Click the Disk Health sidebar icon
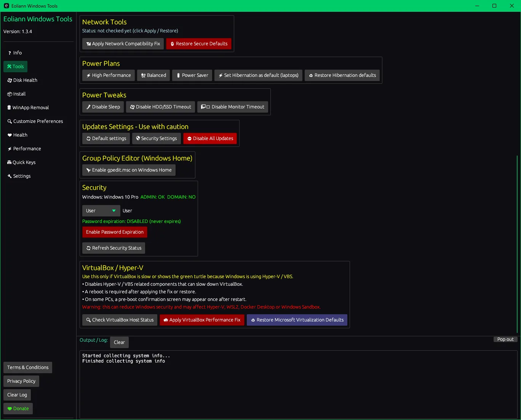521x420 pixels. [10, 80]
